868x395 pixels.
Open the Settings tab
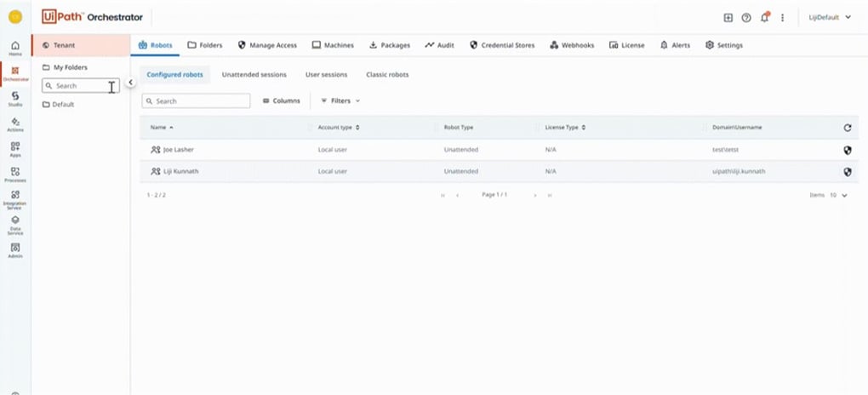pos(724,45)
